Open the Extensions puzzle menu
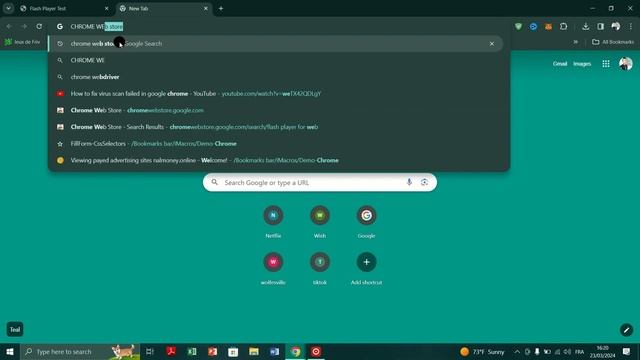The height and width of the screenshot is (360, 640). coord(564,27)
